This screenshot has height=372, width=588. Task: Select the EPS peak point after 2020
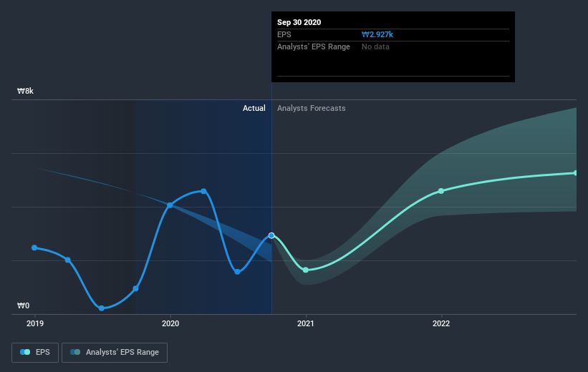pos(203,192)
